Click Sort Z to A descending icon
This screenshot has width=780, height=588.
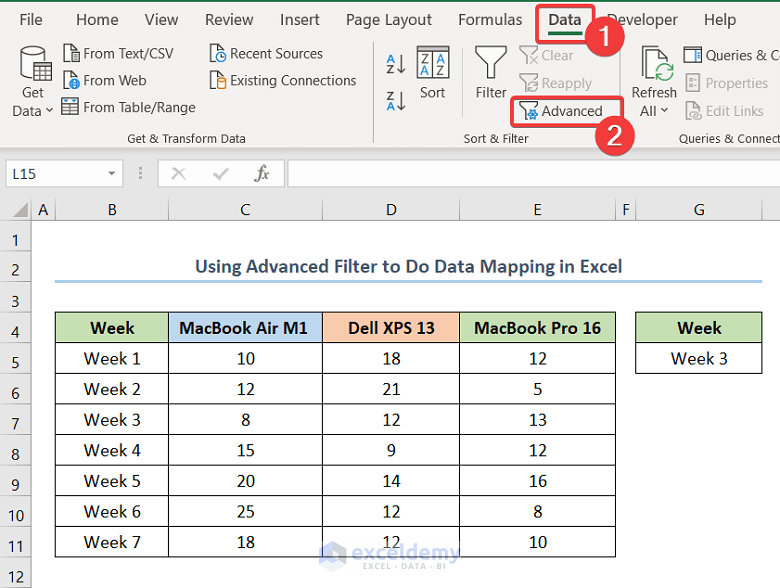[395, 100]
